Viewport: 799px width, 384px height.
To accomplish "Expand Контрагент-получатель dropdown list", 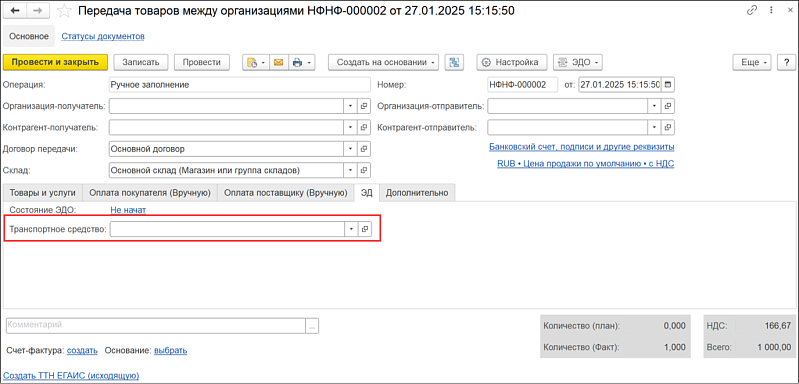I will coord(351,127).
